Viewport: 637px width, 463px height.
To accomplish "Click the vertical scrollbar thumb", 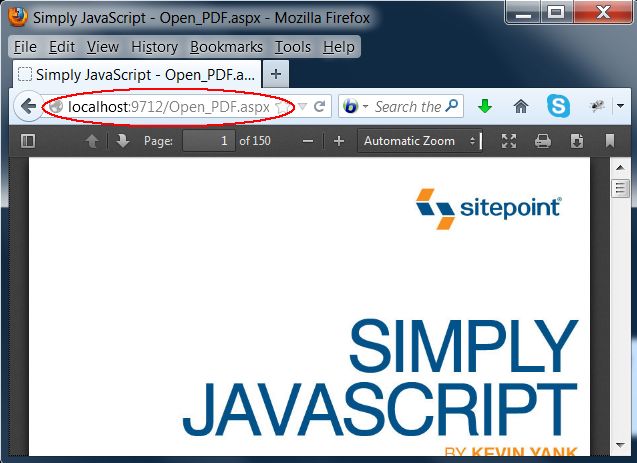I will point(620,188).
